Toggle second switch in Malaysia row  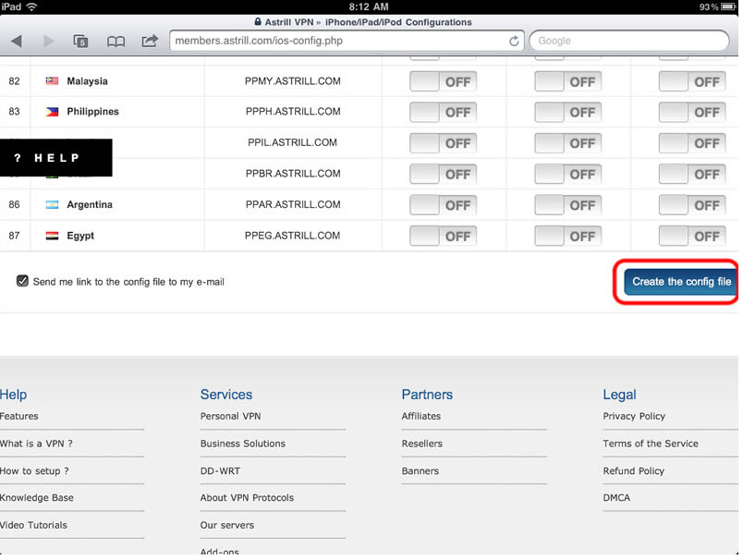point(567,81)
